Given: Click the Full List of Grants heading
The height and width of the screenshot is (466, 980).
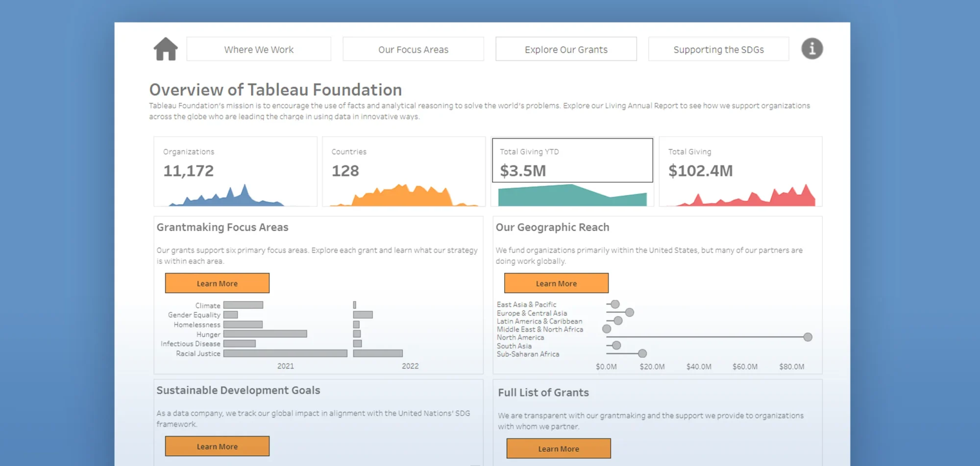Looking at the screenshot, I should (543, 393).
